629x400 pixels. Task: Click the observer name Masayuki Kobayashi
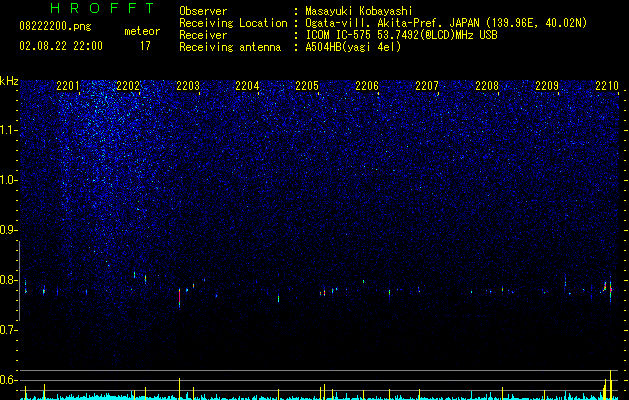click(x=359, y=11)
